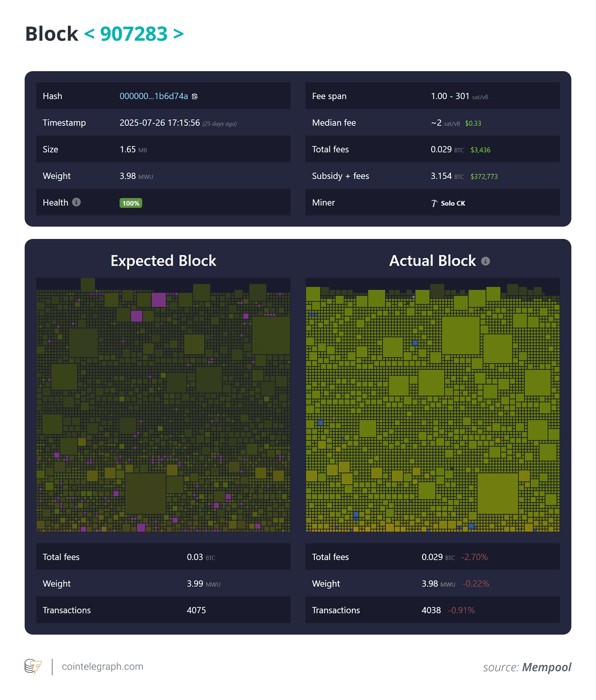Click the $372,773 subsidy plus fees value
Viewport: 596px width, 700px height.
coord(484,176)
